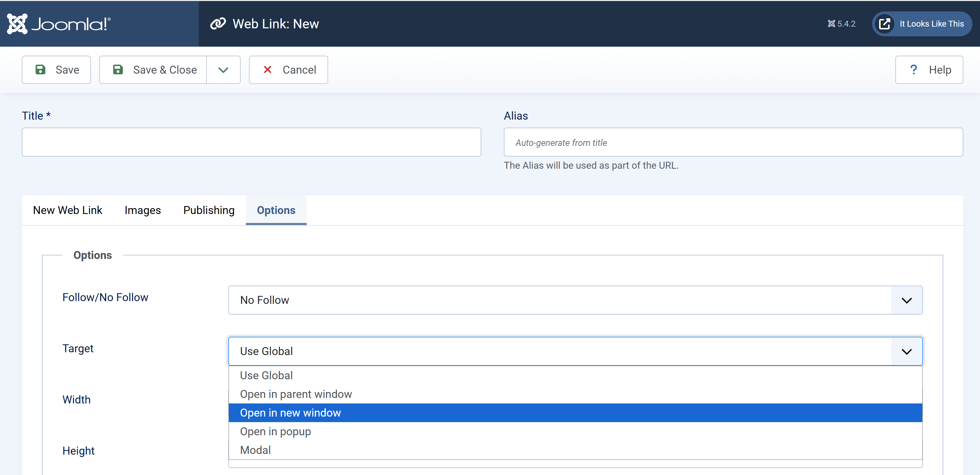
Task: Click the Joomla logo icon
Action: [18, 24]
